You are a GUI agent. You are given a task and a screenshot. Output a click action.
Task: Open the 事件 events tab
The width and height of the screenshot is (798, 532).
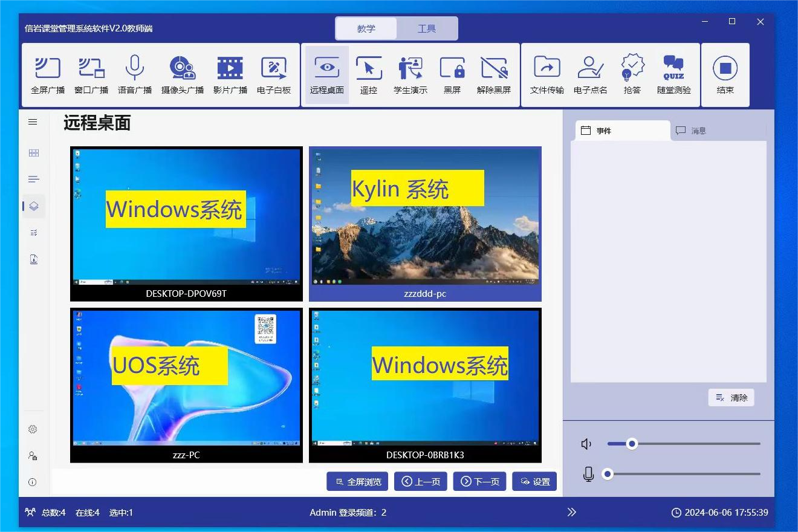[623, 131]
